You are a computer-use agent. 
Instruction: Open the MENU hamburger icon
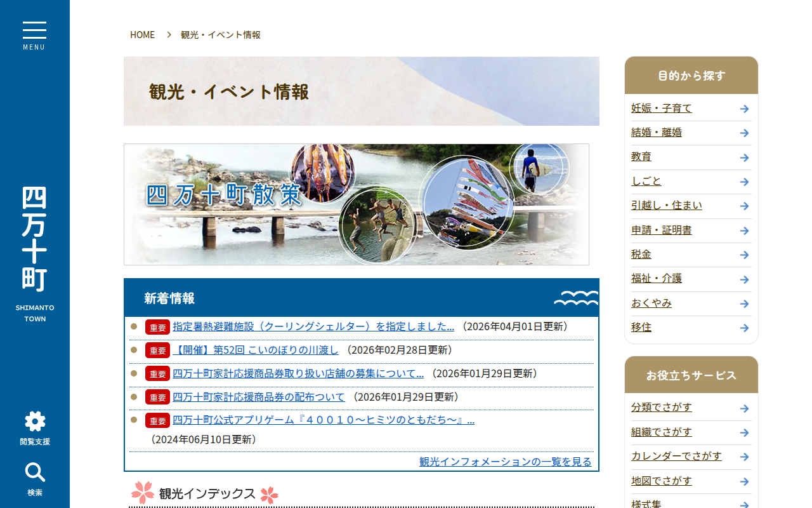pos(34,30)
